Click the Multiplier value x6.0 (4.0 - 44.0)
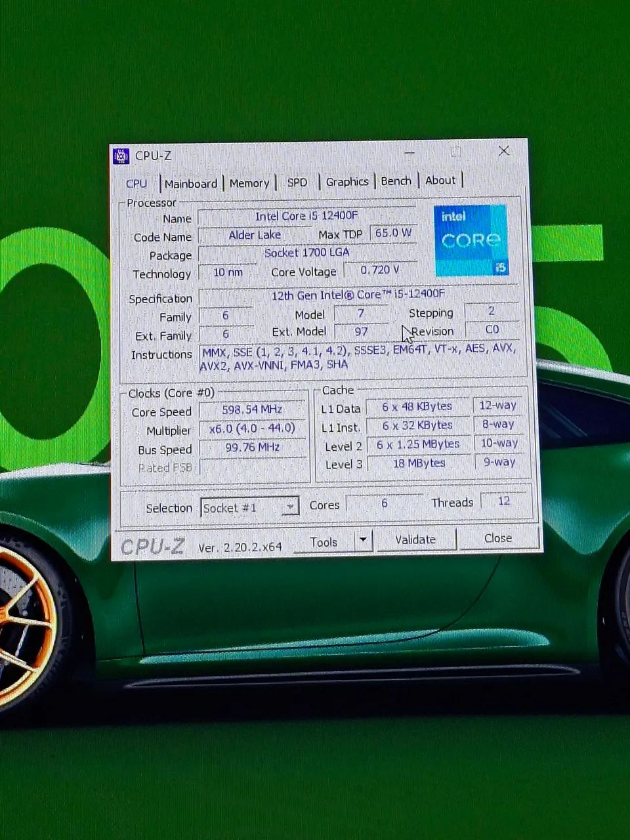Viewport: 630px width, 840px height. 252,429
